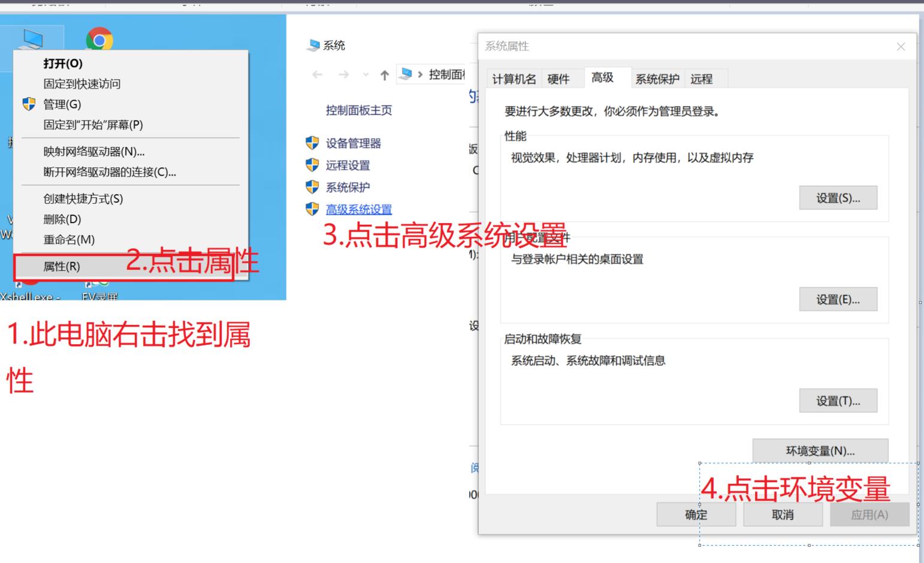Open the 控制面板主页 link

pyautogui.click(x=359, y=110)
